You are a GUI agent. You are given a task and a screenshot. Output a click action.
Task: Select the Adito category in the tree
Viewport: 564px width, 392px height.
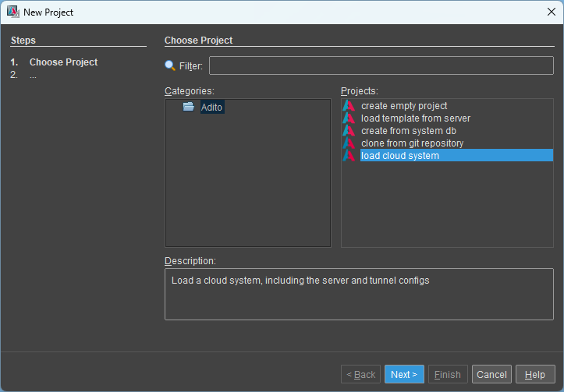point(211,107)
